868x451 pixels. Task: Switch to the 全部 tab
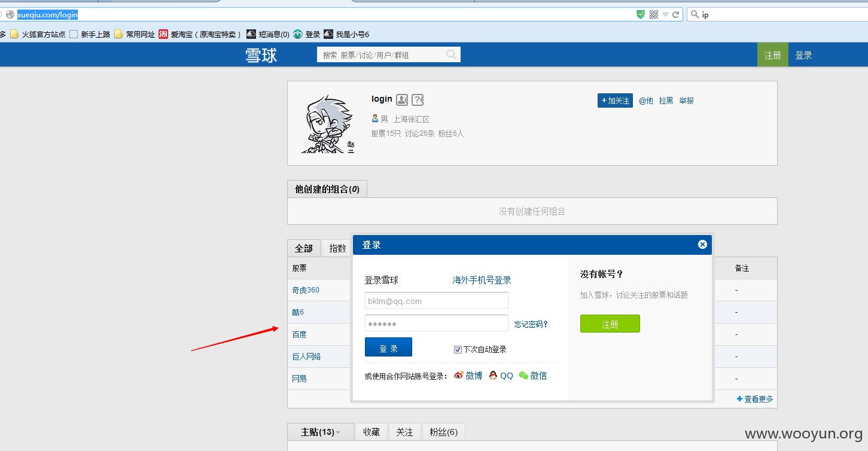[x=303, y=248]
